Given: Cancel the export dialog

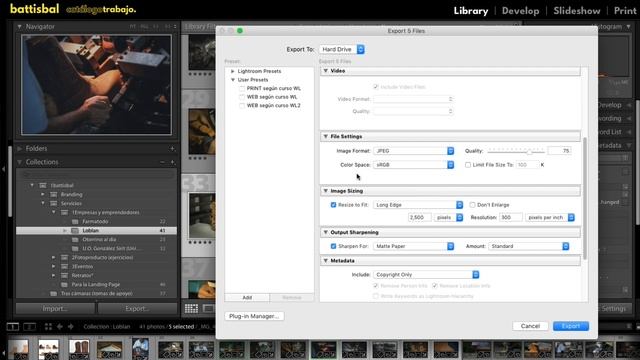Looking at the screenshot, I should (530, 326).
